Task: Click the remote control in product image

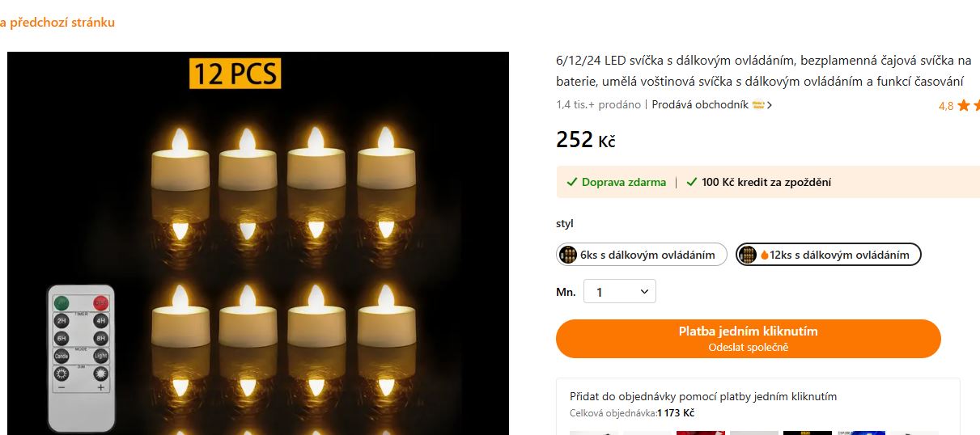Action: tap(81, 357)
